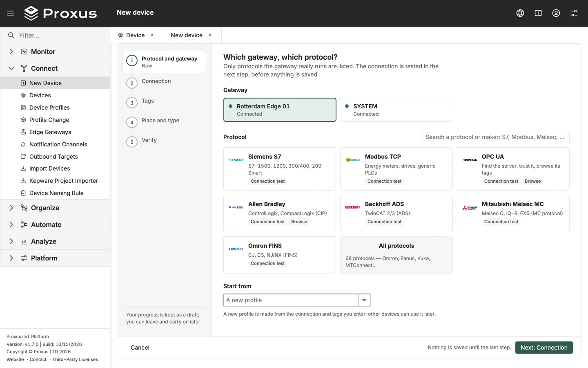Click the protocol search field
Image resolution: width=588 pixels, height=368 pixels.
pyautogui.click(x=496, y=137)
